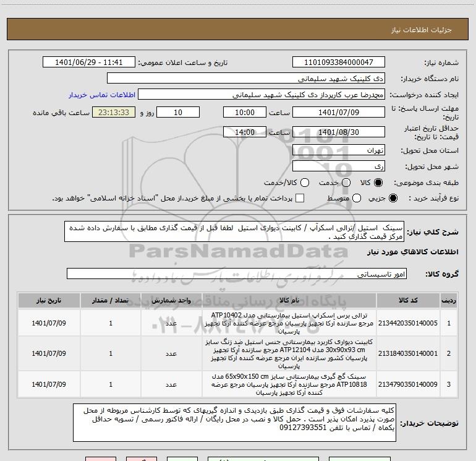This screenshot has height=461, width=476.
Task: Click product code 2134790350140009
Action: tap(408, 384)
